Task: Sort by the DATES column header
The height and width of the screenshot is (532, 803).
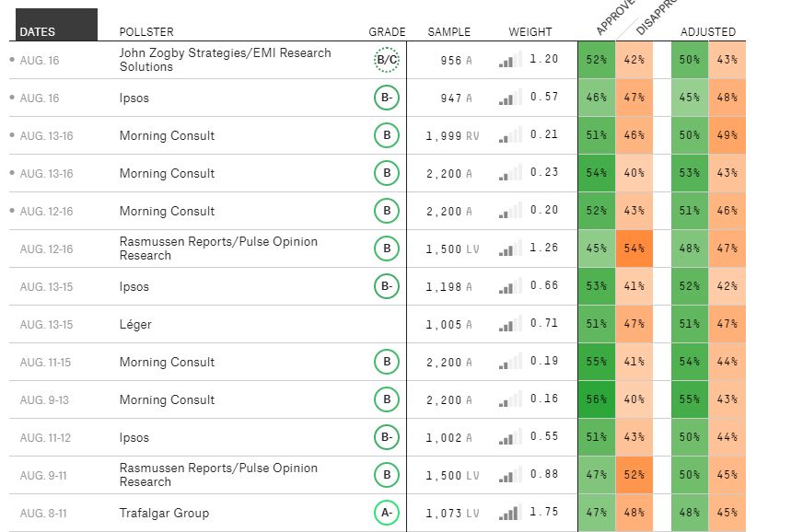Action: pos(56,25)
